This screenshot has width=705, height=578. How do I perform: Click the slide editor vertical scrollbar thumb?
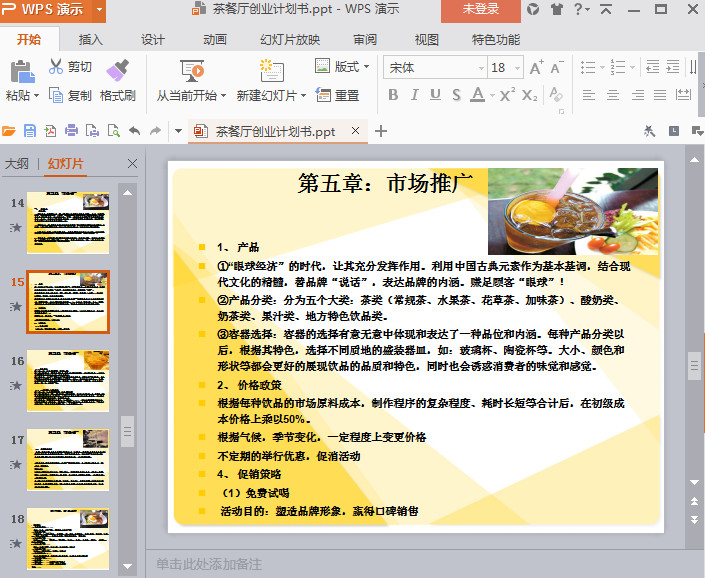(694, 365)
